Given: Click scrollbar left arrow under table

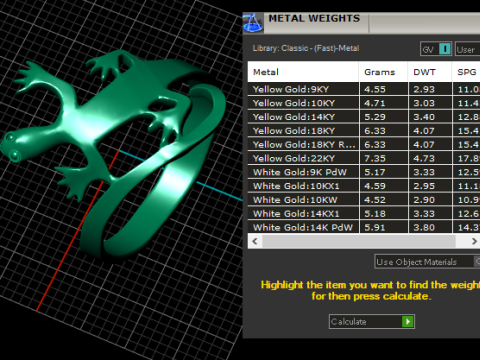Looking at the screenshot, I should coord(255,241).
